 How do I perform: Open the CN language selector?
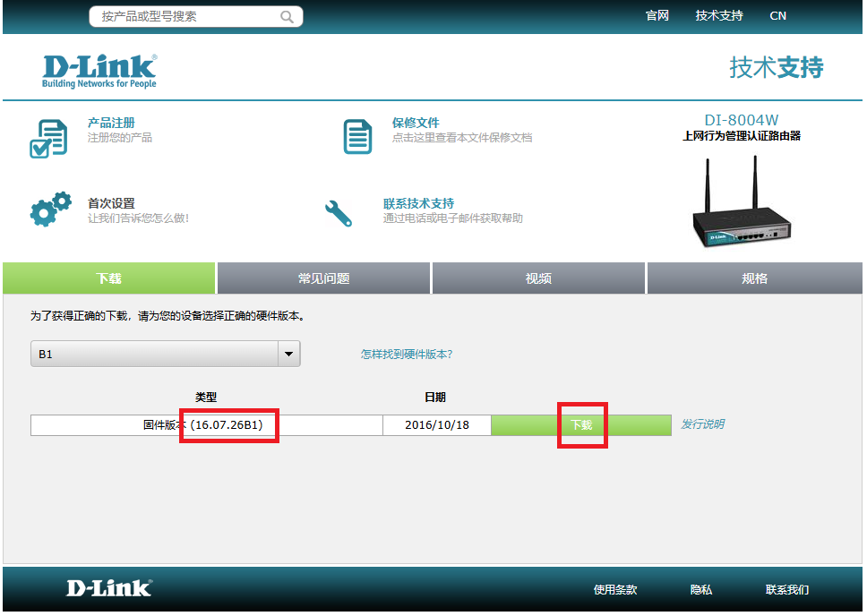tap(777, 16)
